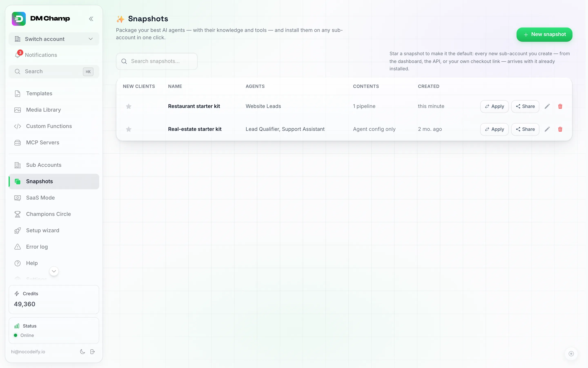Click the CREATED column header
The width and height of the screenshot is (588, 368).
pos(428,86)
